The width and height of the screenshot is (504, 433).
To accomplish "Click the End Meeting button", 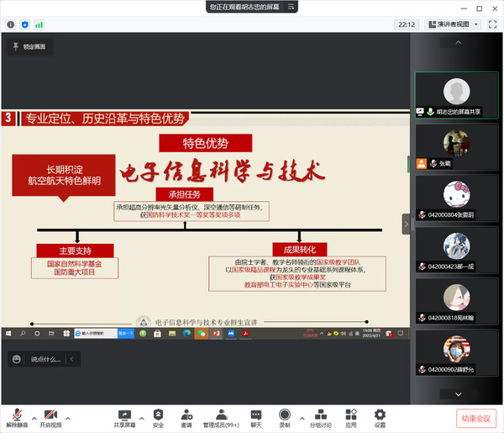I will [477, 418].
